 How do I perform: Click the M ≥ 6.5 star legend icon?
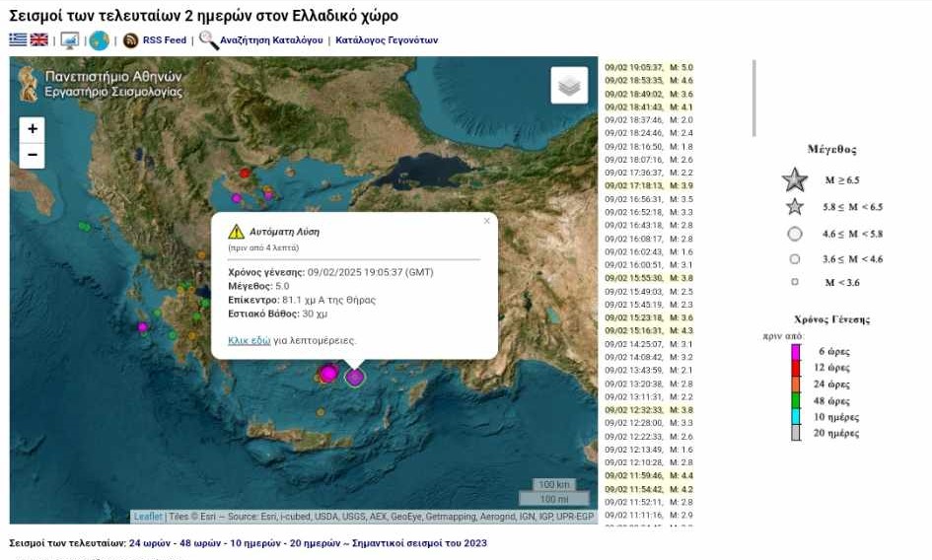tap(795, 180)
